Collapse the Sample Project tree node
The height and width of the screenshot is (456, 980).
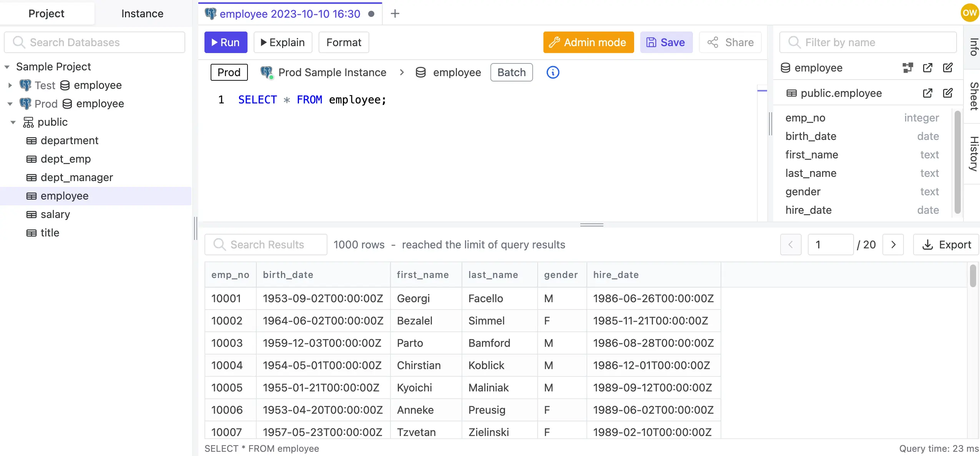(7, 67)
